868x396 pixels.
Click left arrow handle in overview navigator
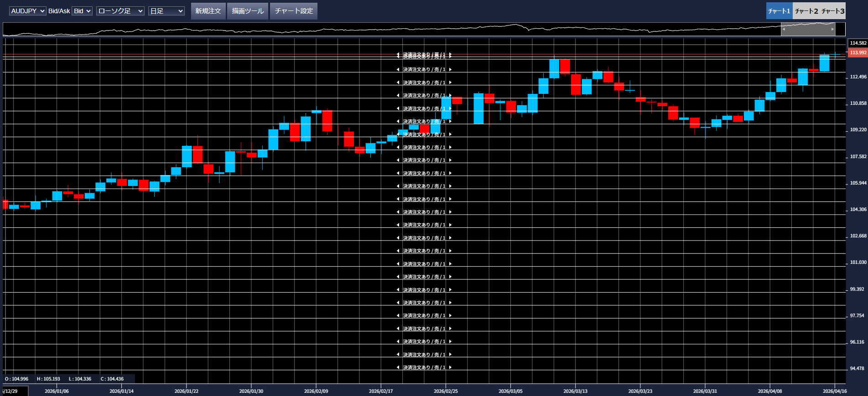[x=784, y=29]
